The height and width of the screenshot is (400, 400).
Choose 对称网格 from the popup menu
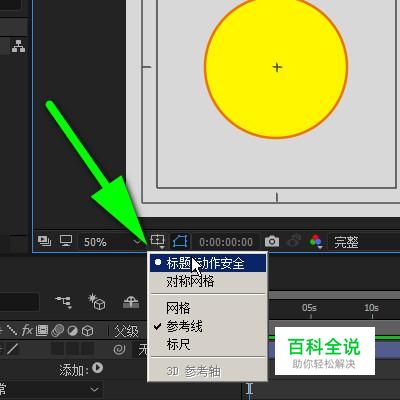(207, 281)
